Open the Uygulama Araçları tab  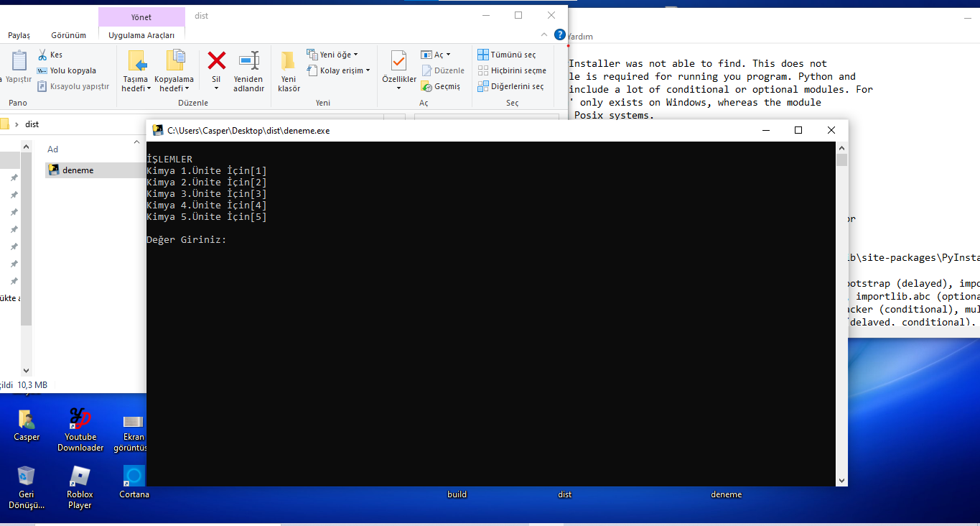141,35
